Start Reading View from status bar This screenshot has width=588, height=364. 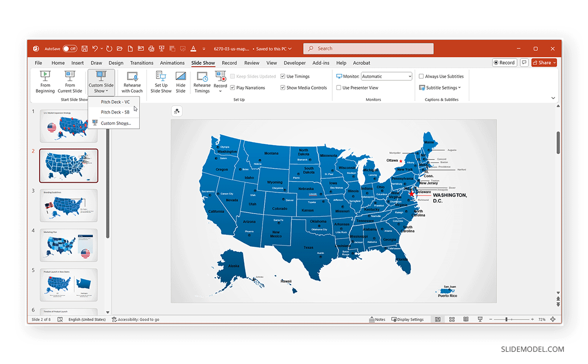[x=466, y=319]
